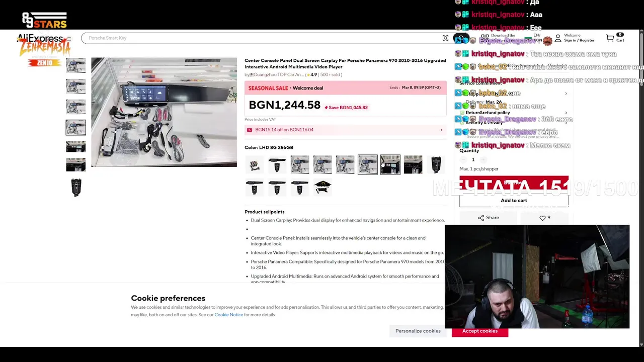Image resolution: width=644 pixels, height=362 pixels.
Task: Open the shopping cart icon
Action: pyautogui.click(x=610, y=38)
